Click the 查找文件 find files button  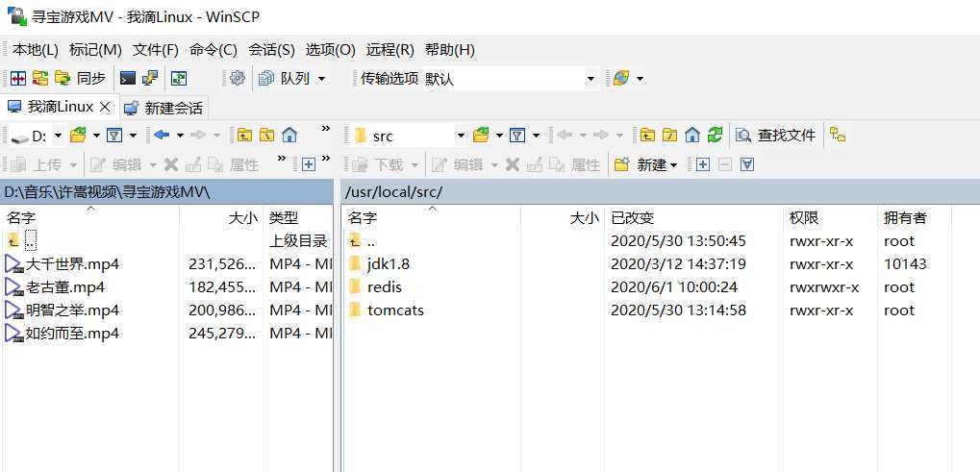pos(775,136)
